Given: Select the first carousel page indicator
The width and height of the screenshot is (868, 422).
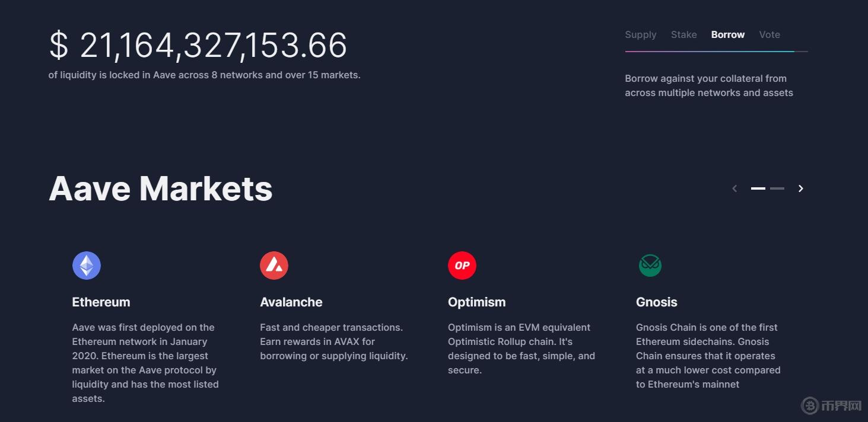Looking at the screenshot, I should tap(758, 188).
